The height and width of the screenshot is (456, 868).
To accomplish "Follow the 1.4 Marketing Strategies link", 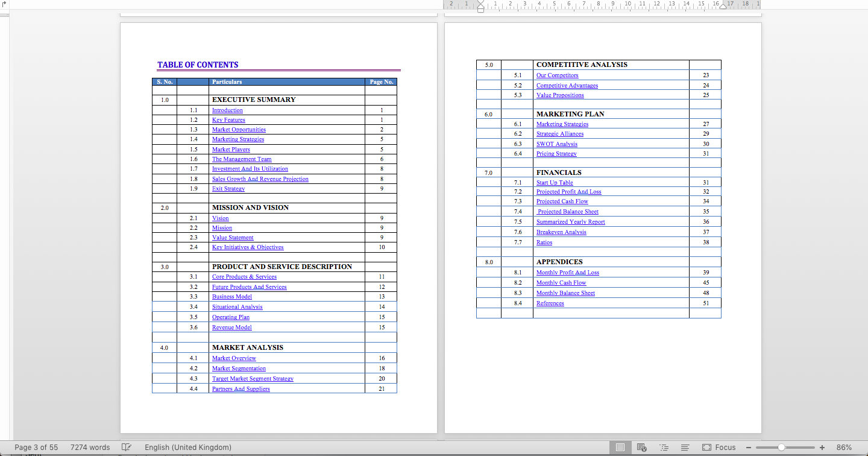I will coord(238,139).
